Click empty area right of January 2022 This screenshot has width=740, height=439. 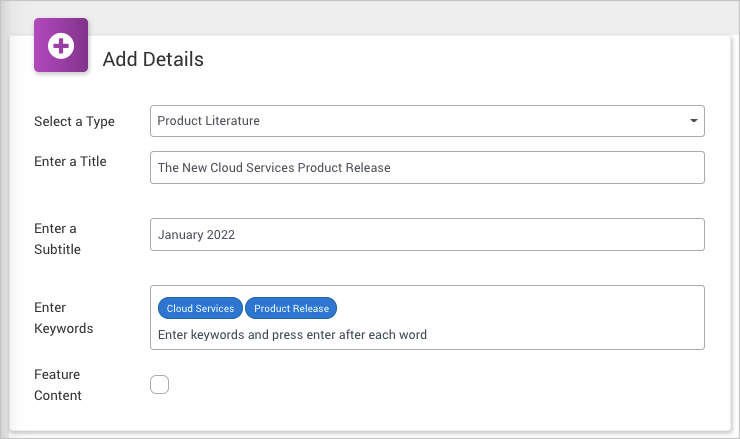(470, 235)
